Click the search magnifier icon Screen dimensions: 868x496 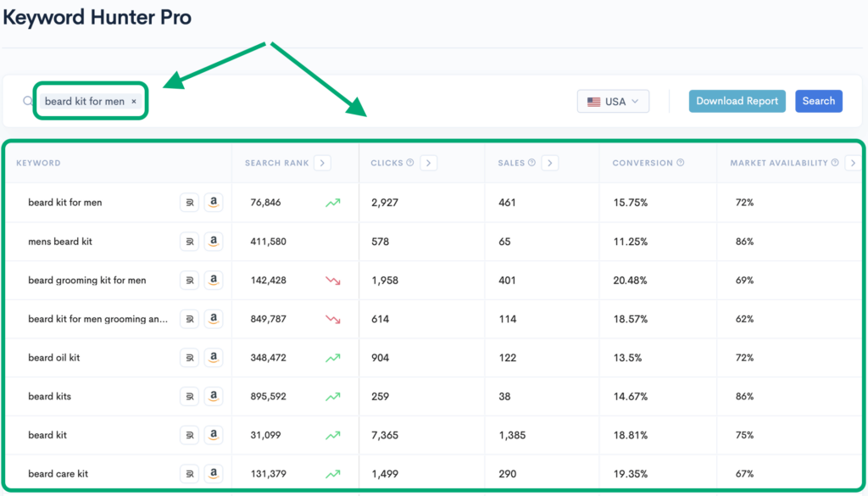pyautogui.click(x=27, y=101)
